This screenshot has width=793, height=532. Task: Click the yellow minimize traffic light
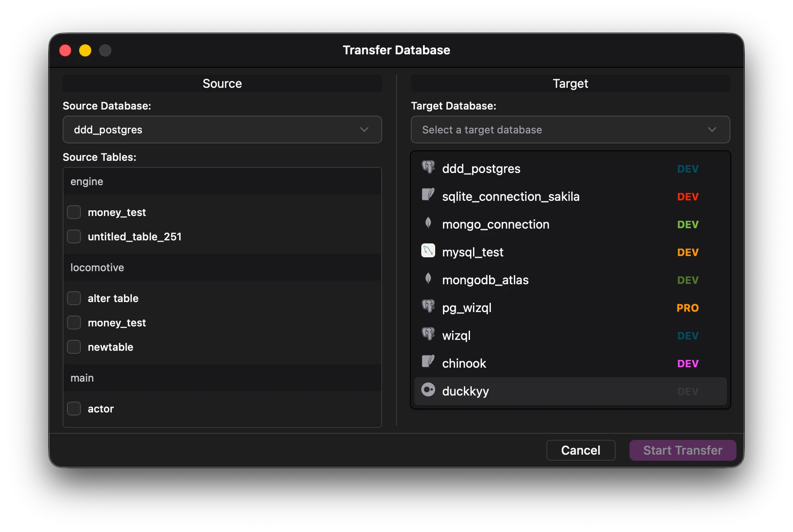point(85,50)
